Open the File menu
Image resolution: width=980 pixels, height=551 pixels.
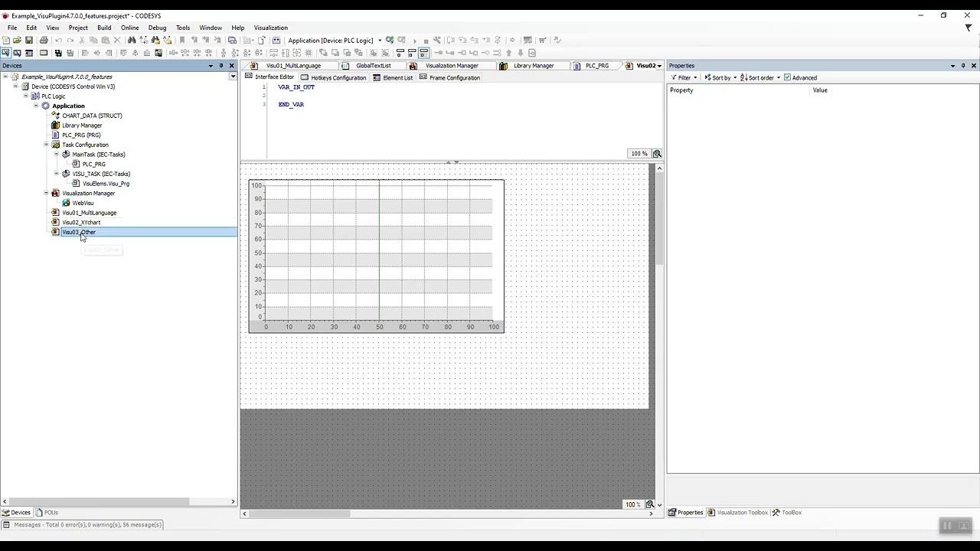12,28
